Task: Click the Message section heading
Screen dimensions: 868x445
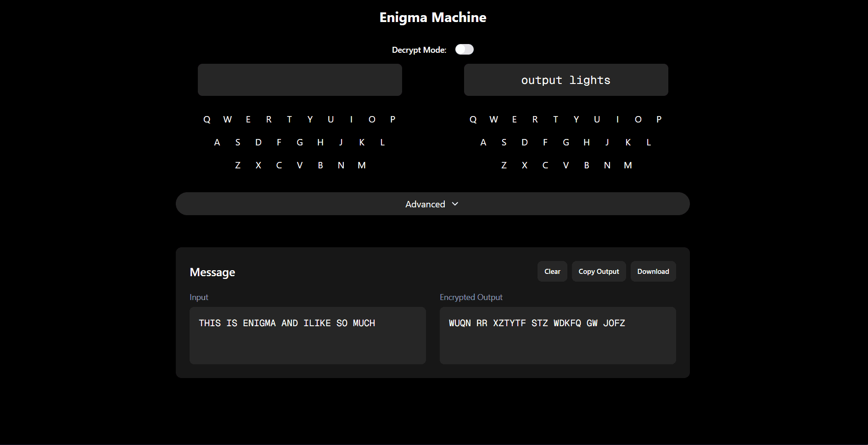Action: click(x=213, y=272)
